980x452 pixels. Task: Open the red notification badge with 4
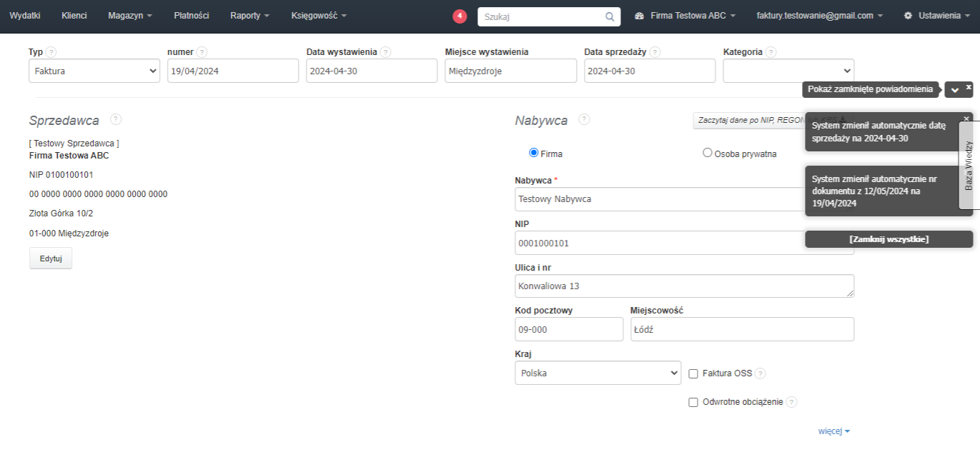tap(460, 16)
